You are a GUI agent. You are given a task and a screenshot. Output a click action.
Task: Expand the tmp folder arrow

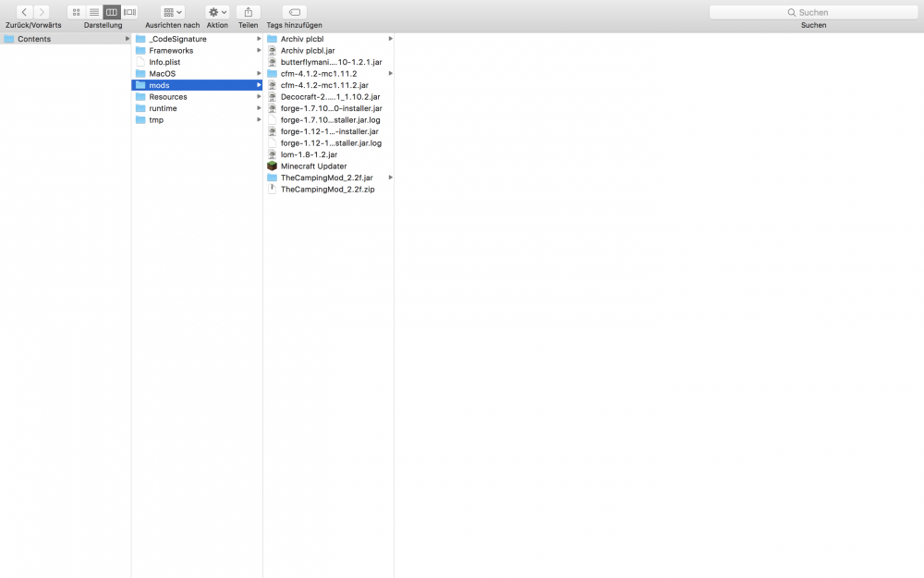[x=259, y=119]
